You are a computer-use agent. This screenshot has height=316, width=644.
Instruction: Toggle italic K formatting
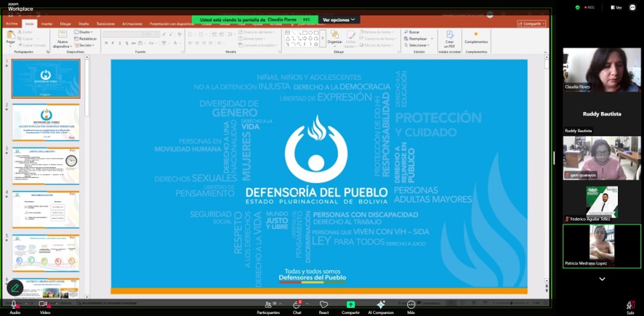(x=113, y=43)
